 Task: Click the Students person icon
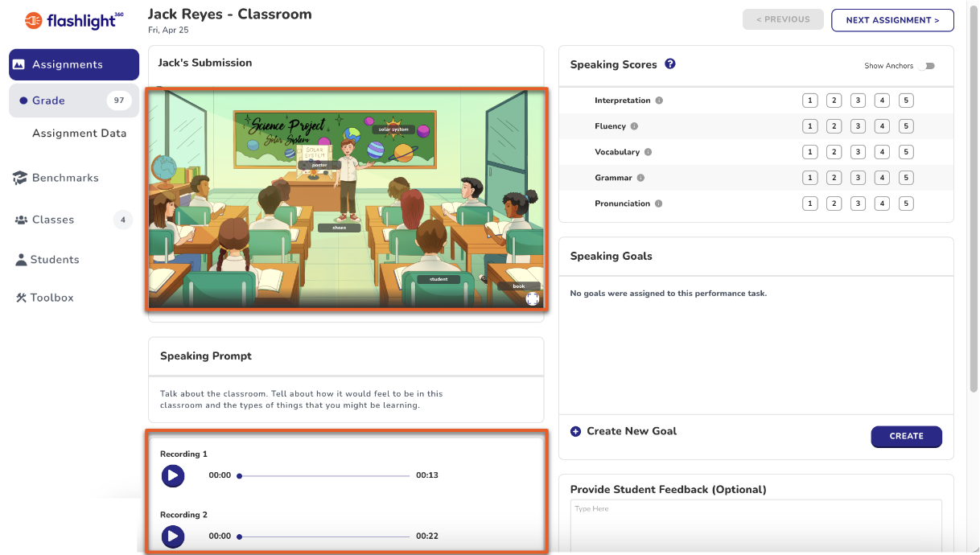[x=22, y=260]
